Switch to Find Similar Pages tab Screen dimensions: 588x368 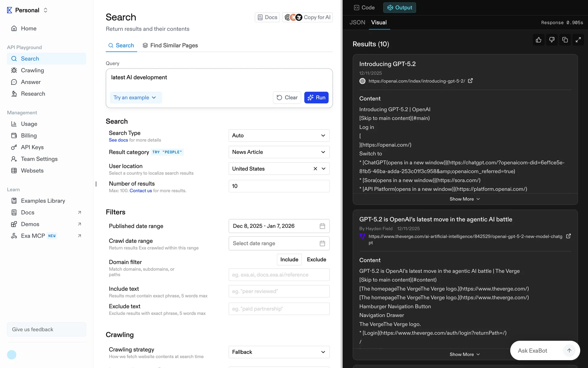point(170,45)
